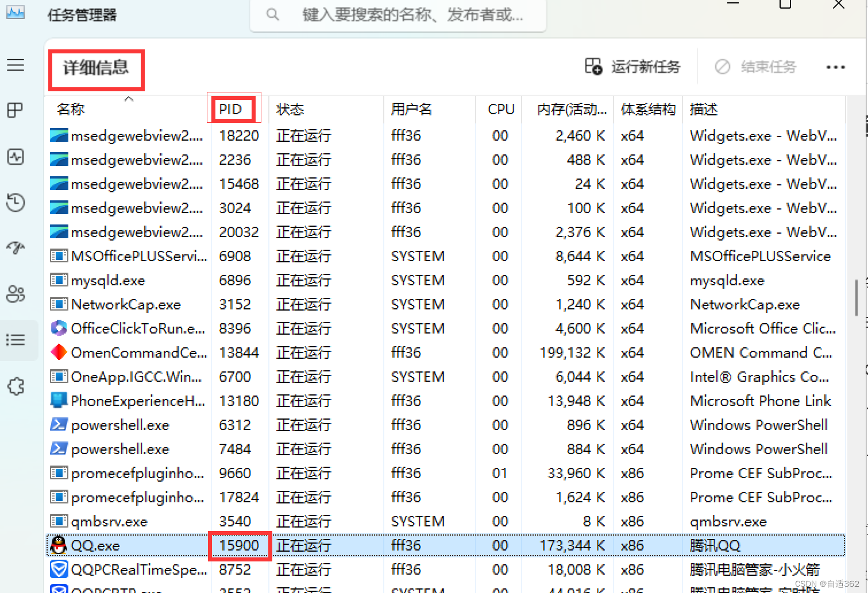
Task: Click the powershell icon for PID 7484
Action: pos(59,448)
